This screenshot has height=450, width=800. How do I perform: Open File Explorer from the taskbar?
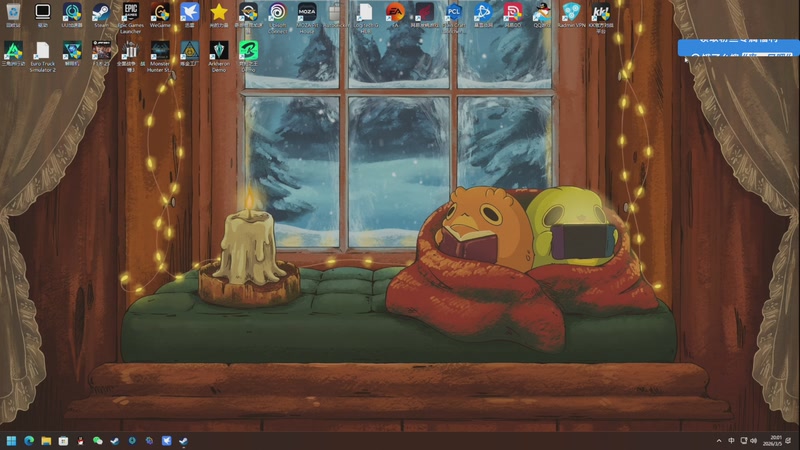point(46,441)
